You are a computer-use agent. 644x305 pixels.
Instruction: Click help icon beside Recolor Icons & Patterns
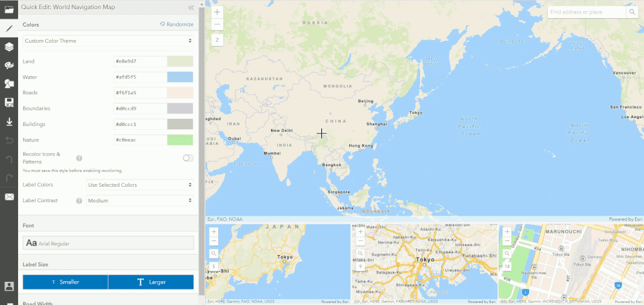click(79, 158)
